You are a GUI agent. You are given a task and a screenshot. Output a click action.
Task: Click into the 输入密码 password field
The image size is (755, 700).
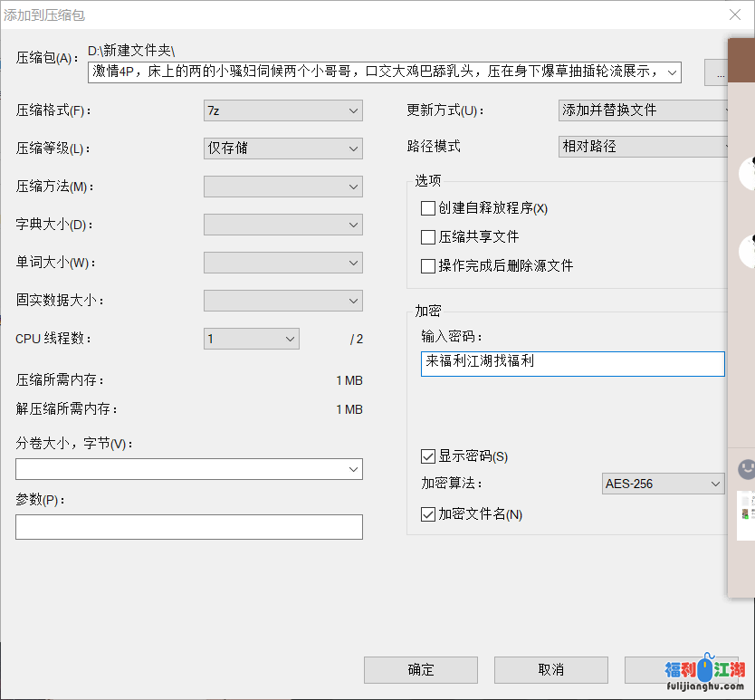click(x=572, y=363)
